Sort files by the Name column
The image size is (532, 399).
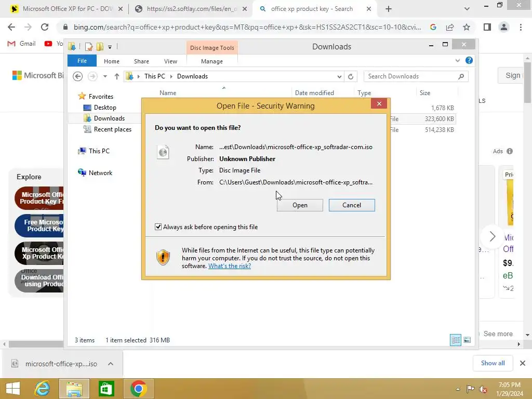tap(168, 93)
